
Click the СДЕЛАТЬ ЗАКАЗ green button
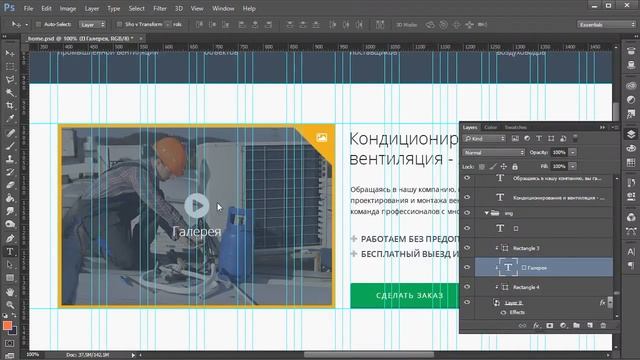pyautogui.click(x=405, y=296)
